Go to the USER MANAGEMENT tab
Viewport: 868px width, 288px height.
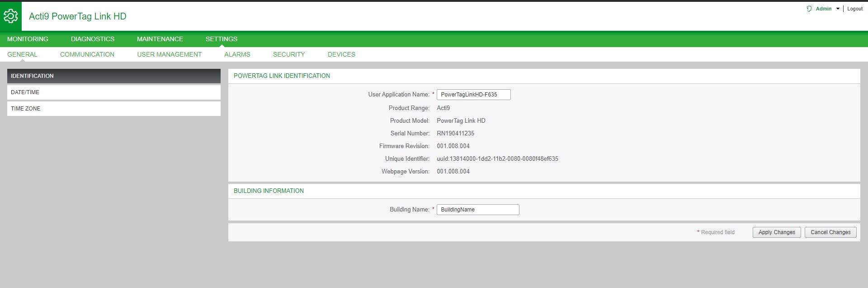tap(170, 54)
